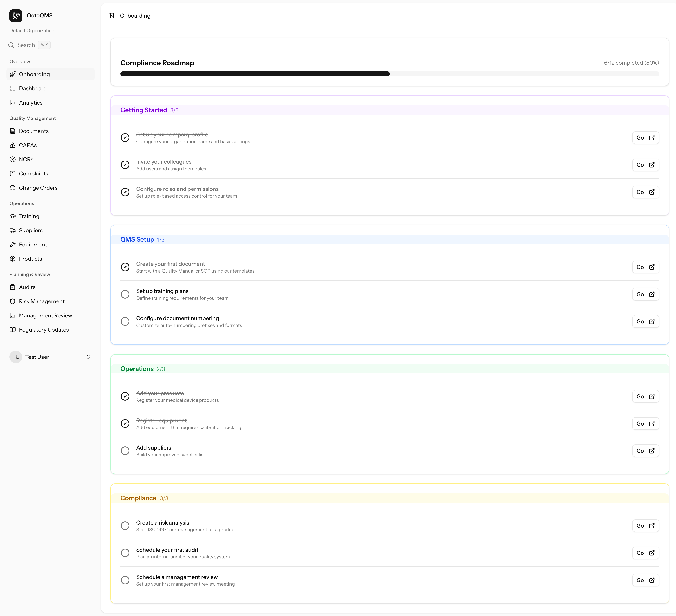
Task: Click the Suppliers truck icon
Action: tap(13, 230)
